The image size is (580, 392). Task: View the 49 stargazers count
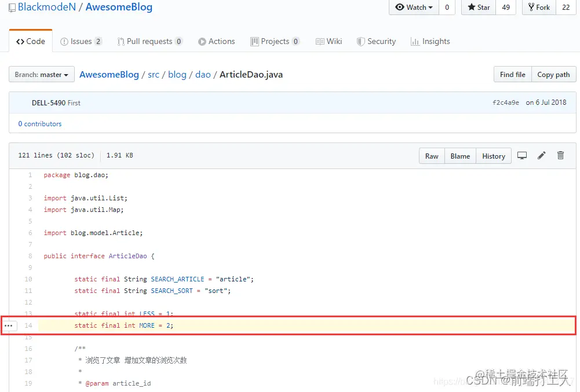(x=506, y=8)
